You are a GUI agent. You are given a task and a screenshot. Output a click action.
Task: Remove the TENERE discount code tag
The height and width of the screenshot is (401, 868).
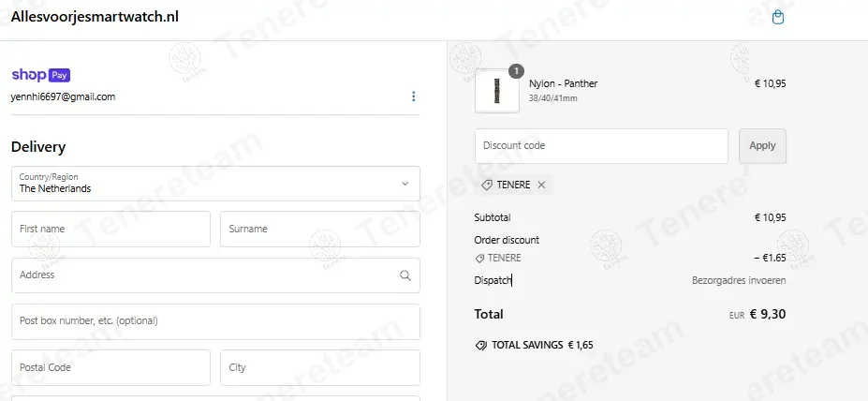(541, 185)
